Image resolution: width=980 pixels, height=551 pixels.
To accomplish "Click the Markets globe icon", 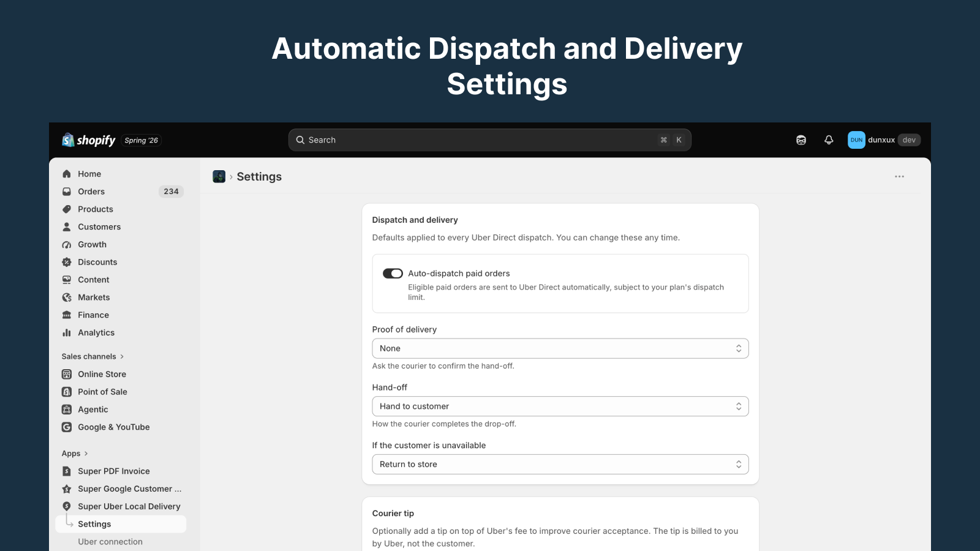I will click(67, 298).
